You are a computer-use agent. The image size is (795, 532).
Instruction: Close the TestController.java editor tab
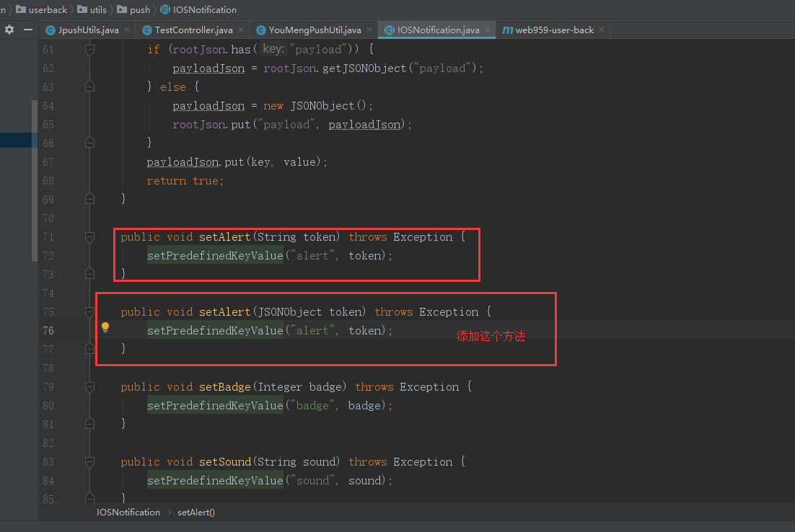(x=241, y=30)
